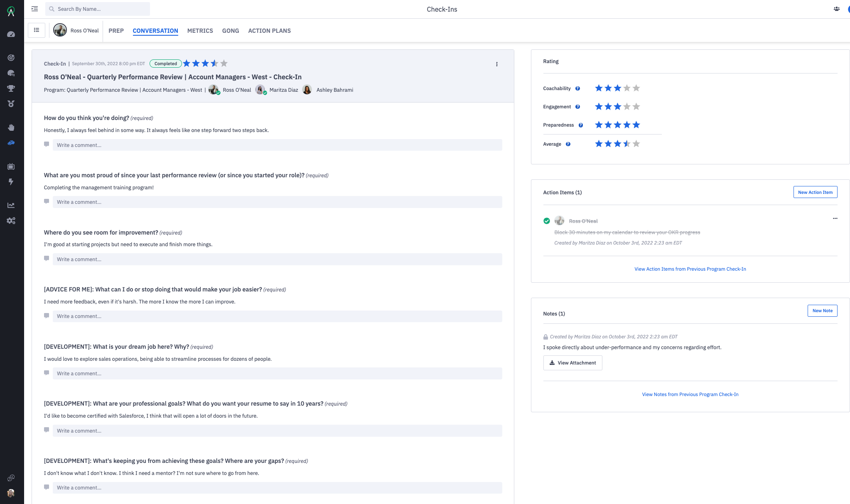The height and width of the screenshot is (504, 850).
Task: Open the ellipsis menu on the action item
Action: click(835, 219)
